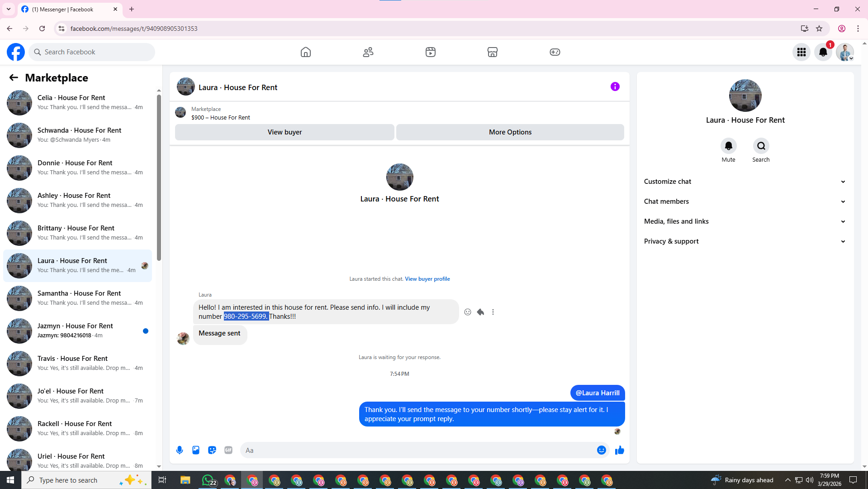Open File Explorer from the taskbar
The height and width of the screenshot is (489, 868).
(185, 480)
